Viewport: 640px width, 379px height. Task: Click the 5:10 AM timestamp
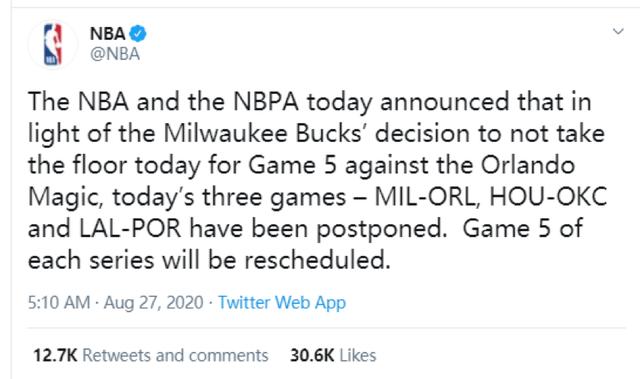coord(59,303)
